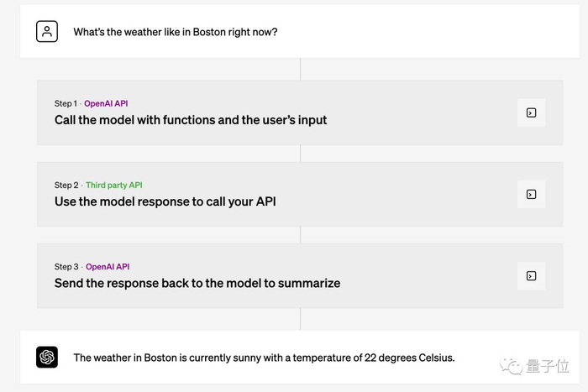This screenshot has height=392, width=588.
Task: Click the Boston weather question text
Action: [x=176, y=32]
